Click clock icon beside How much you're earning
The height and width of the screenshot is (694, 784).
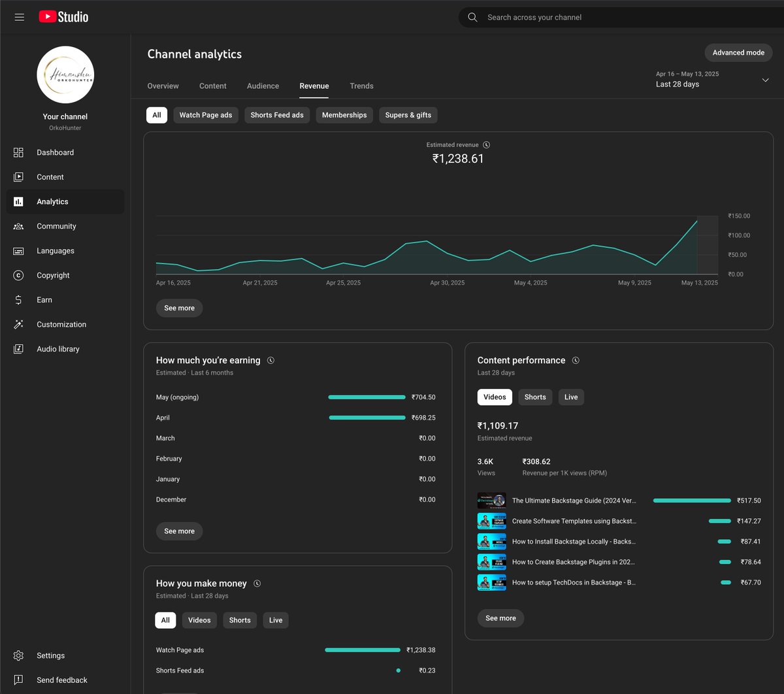tap(271, 360)
